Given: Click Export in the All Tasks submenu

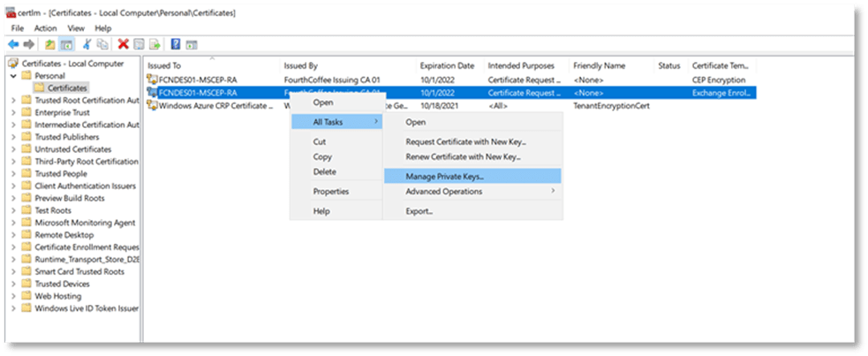Looking at the screenshot, I should tap(419, 211).
